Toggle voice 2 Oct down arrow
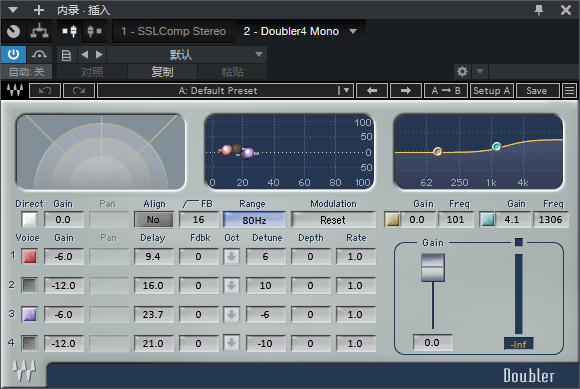 [x=232, y=285]
